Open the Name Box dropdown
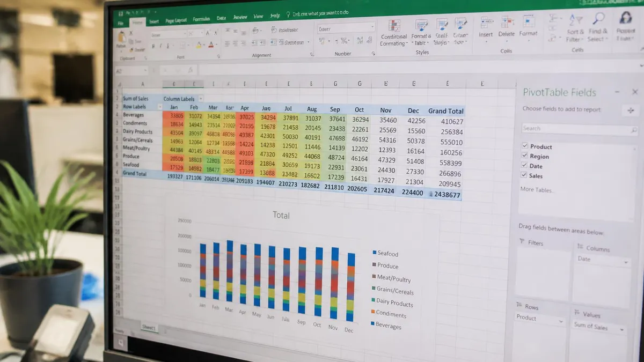Viewport: 644px width, 362px height. pos(145,71)
